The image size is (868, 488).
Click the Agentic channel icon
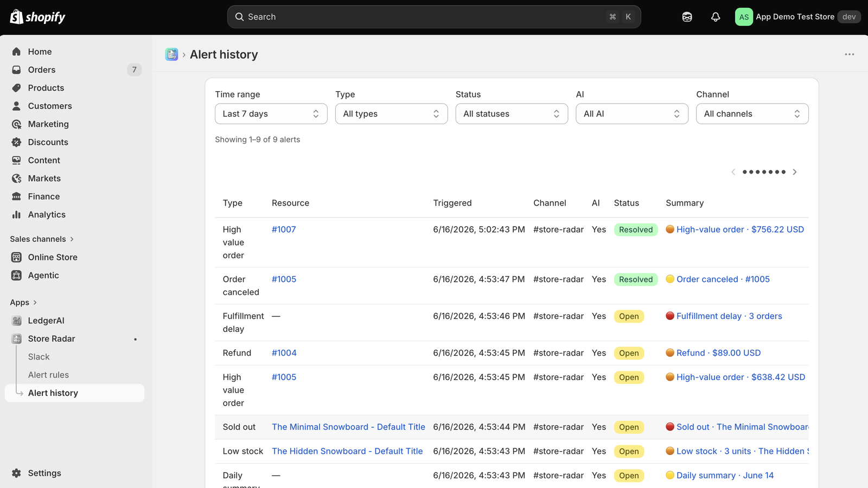pyautogui.click(x=17, y=275)
